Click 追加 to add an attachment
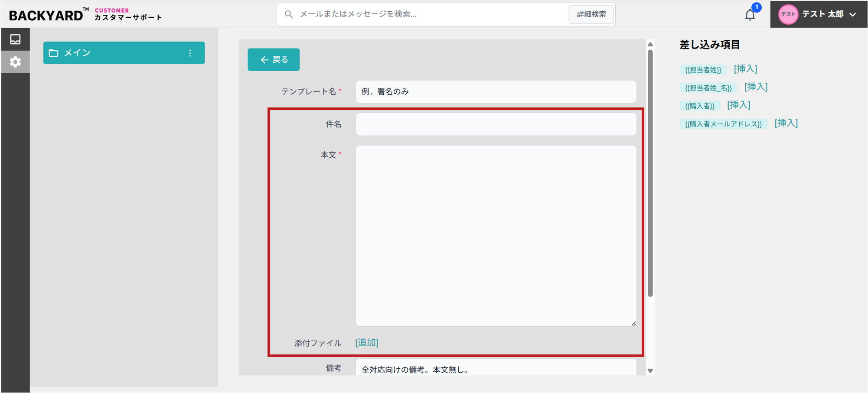This screenshot has width=868, height=393. [x=367, y=343]
